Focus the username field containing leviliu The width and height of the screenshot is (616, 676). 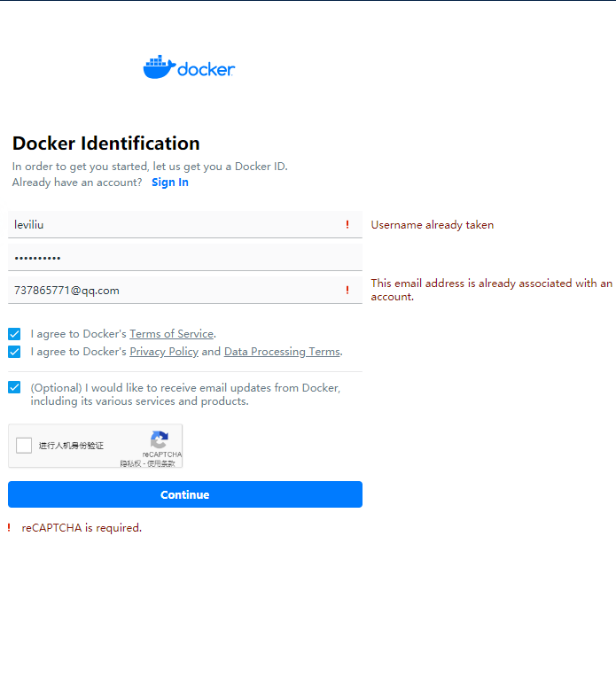(x=173, y=225)
